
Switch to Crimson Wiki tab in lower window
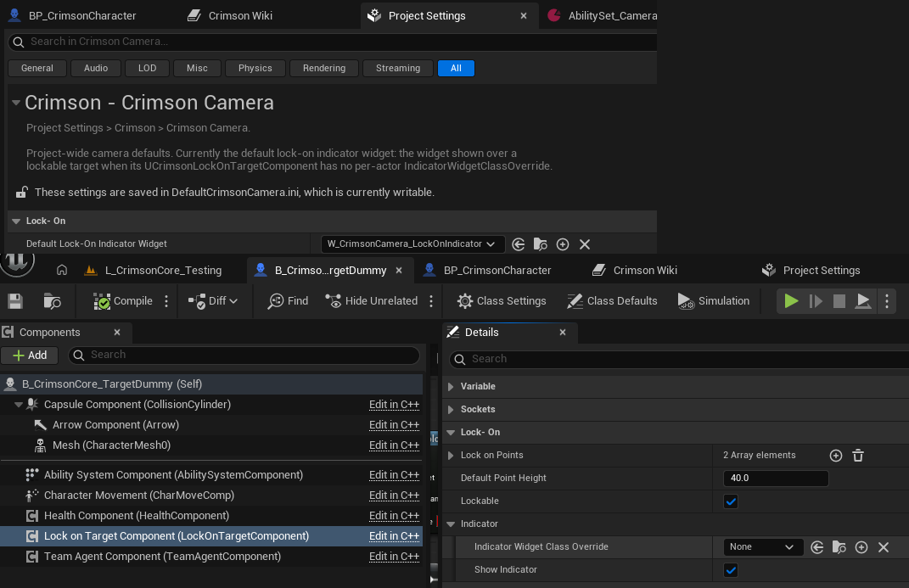pos(634,270)
